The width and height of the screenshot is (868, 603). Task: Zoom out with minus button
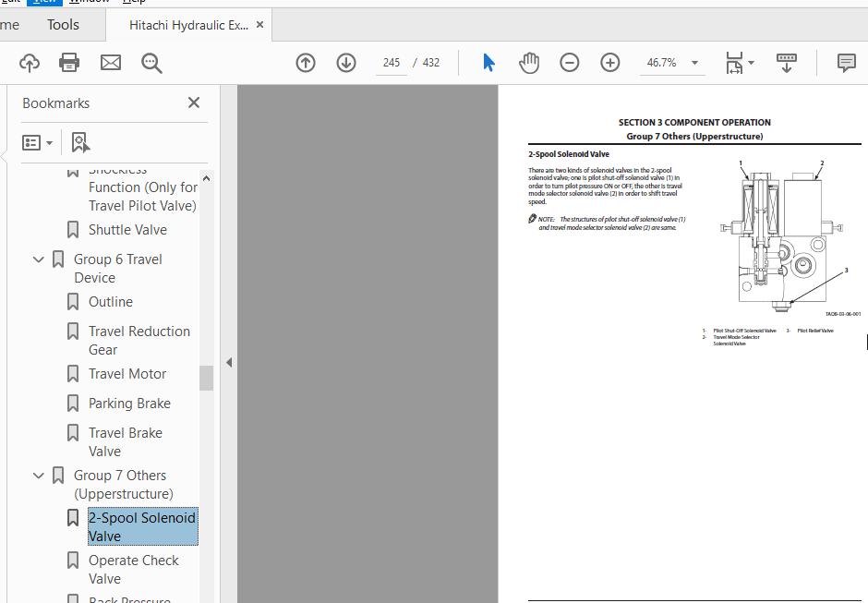coord(569,63)
